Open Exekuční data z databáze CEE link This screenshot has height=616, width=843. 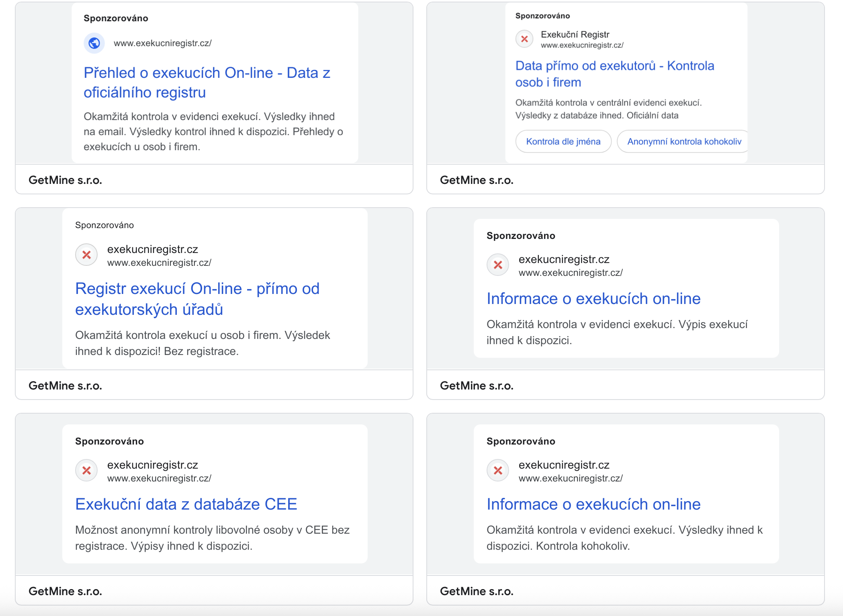[x=186, y=504]
